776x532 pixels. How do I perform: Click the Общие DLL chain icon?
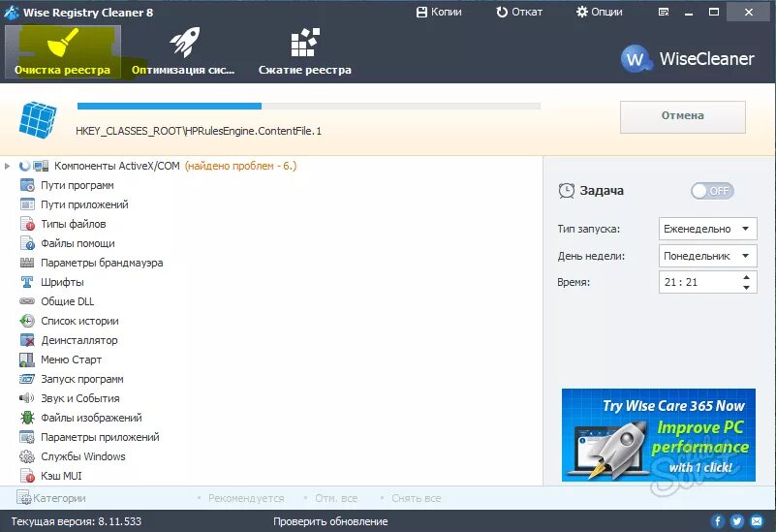click(27, 301)
